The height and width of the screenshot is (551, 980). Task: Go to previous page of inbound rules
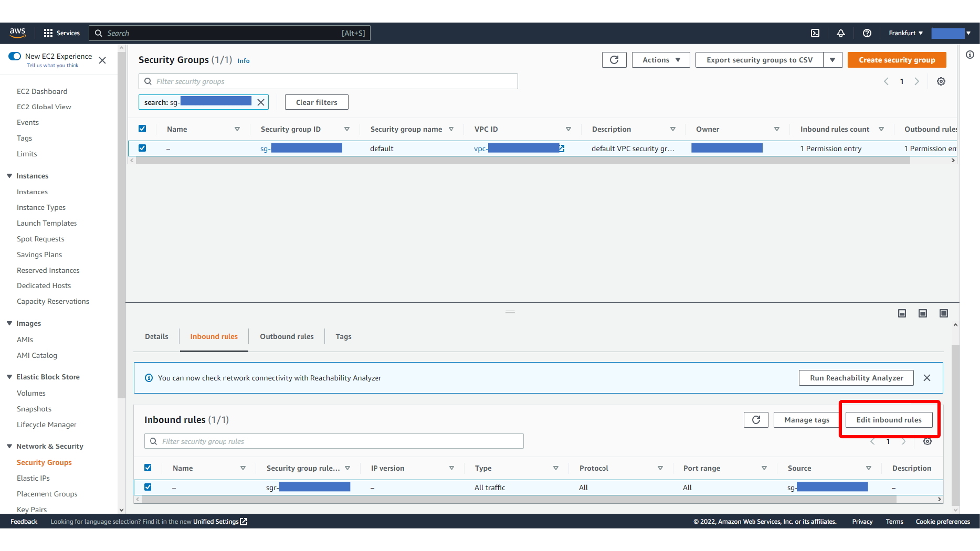(x=872, y=441)
